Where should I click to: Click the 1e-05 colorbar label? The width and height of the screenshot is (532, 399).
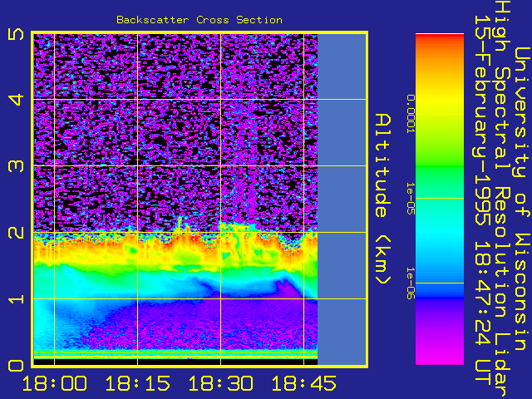tap(411, 199)
